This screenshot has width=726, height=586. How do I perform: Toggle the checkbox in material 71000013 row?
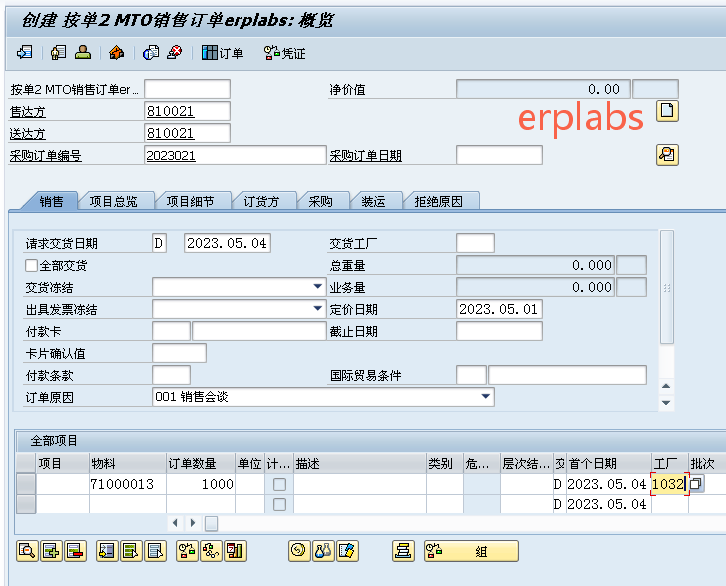[279, 484]
